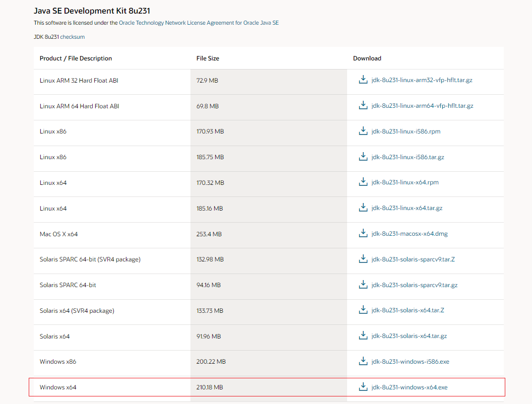Click download icon beside jdk-8u231-windows-i586.exe
Image resolution: width=532 pixels, height=404 pixels.
point(363,361)
